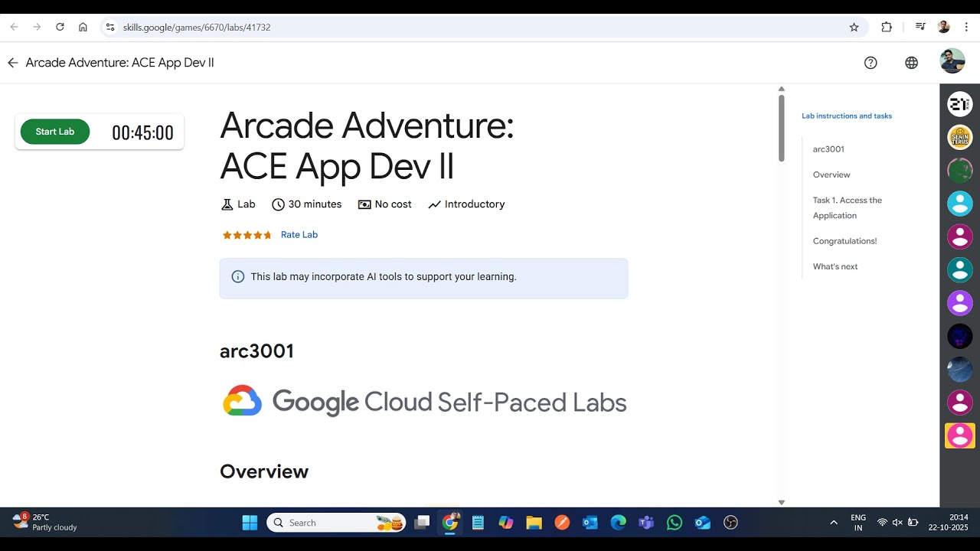
Task: Click the Introductory level label
Action: (466, 204)
